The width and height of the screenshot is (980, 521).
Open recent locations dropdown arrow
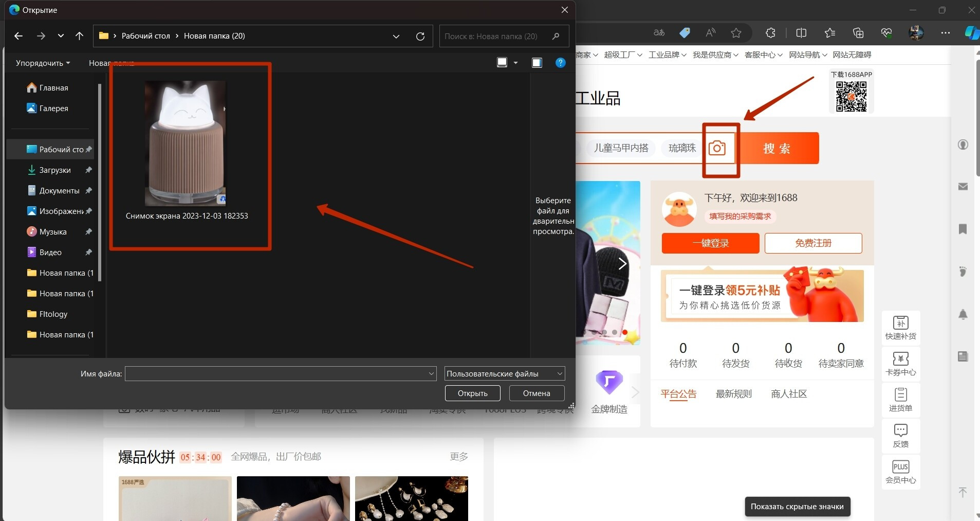(x=61, y=36)
